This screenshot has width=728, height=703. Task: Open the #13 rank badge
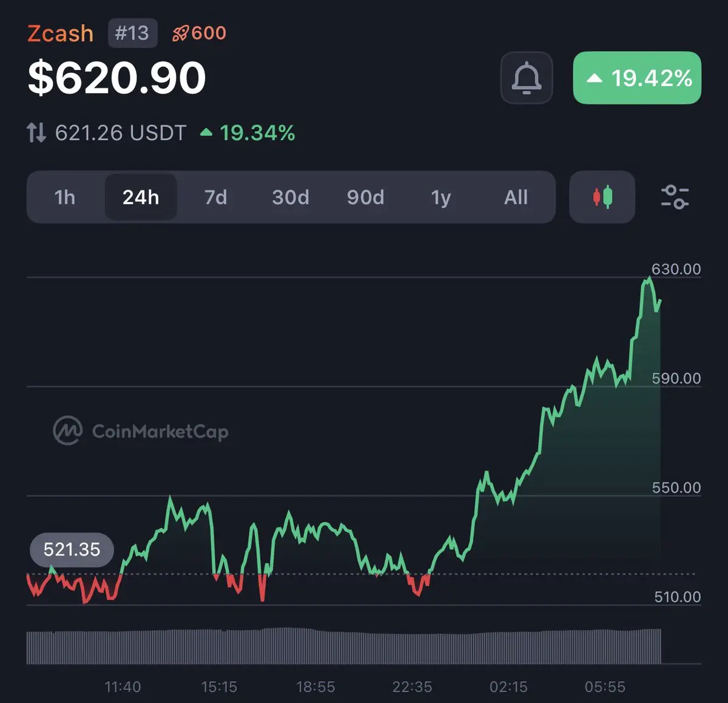pyautogui.click(x=132, y=33)
